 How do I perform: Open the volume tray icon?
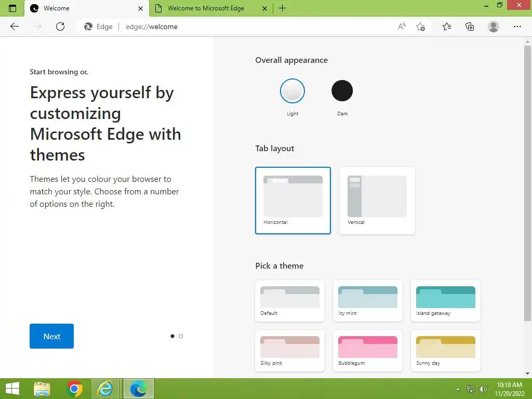pos(483,389)
